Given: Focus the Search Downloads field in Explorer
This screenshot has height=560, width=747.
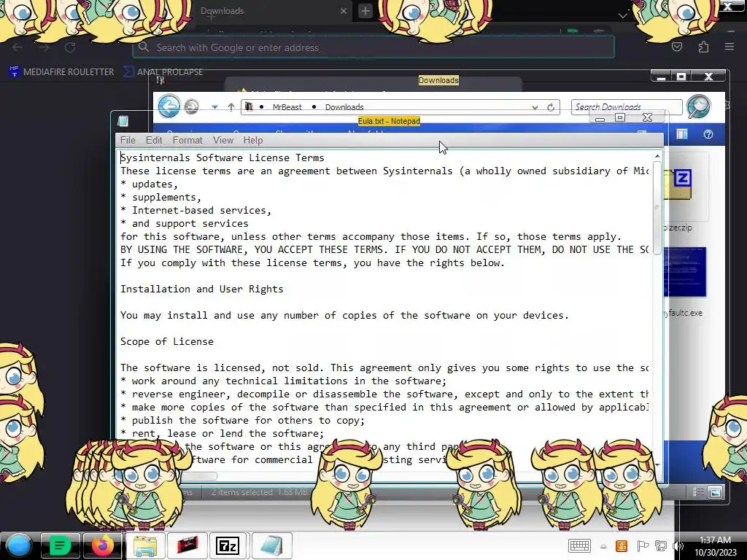Looking at the screenshot, I should (x=626, y=106).
